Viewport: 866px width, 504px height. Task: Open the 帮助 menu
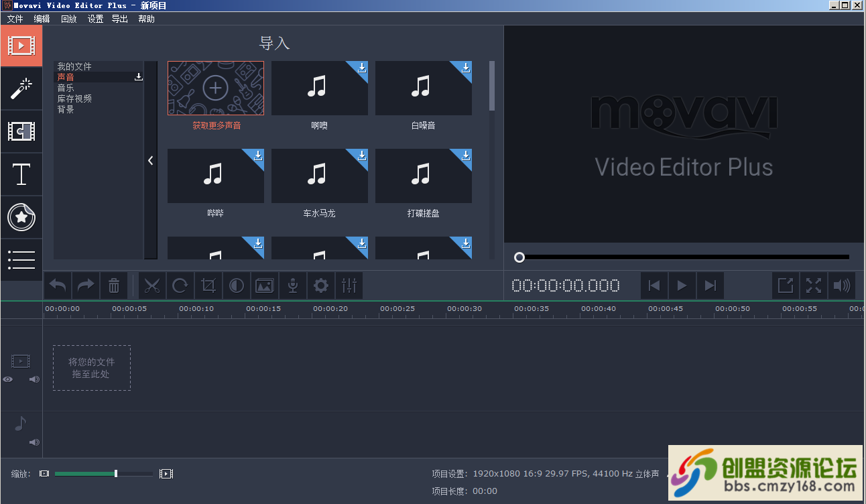click(146, 19)
